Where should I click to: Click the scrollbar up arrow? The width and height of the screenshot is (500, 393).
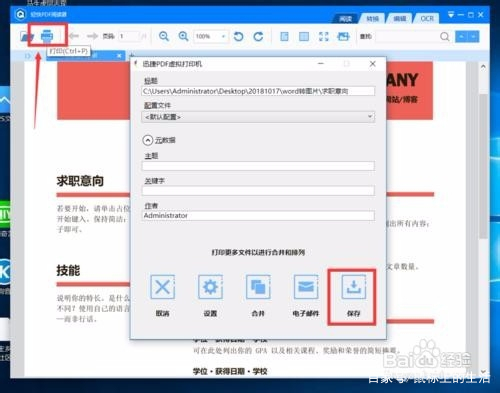483,67
